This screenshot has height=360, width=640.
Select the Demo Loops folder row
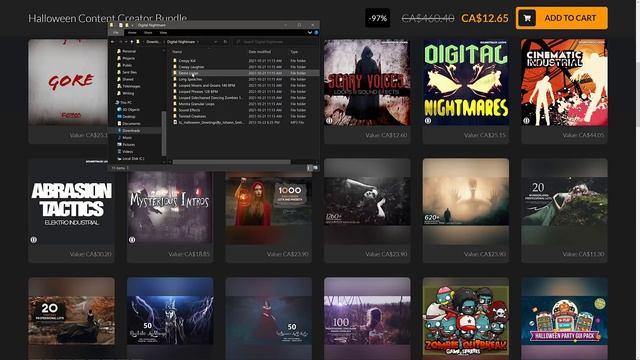click(x=245, y=73)
